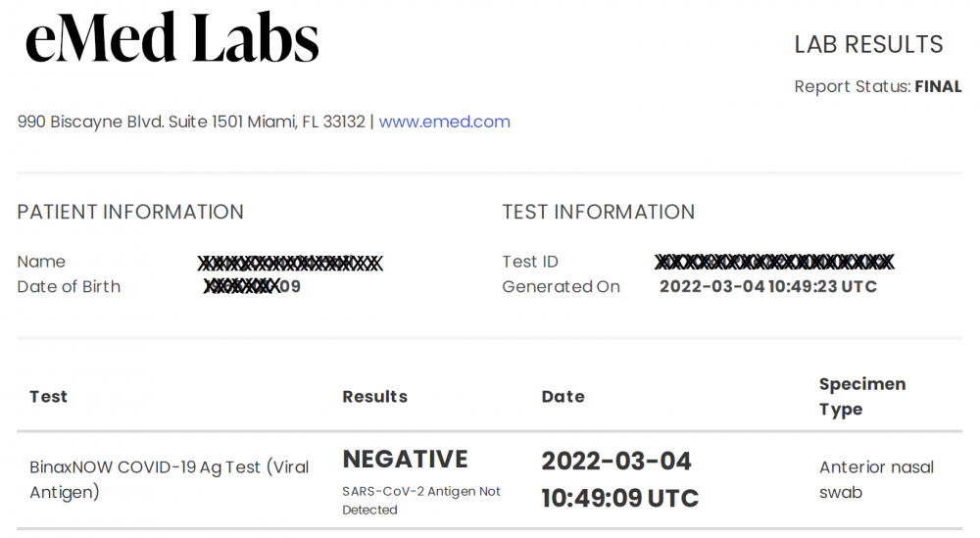Click SARS-CoV-2 Antigen Not Detected note
Screen dimensions: 980x538
pyautogui.click(x=421, y=501)
